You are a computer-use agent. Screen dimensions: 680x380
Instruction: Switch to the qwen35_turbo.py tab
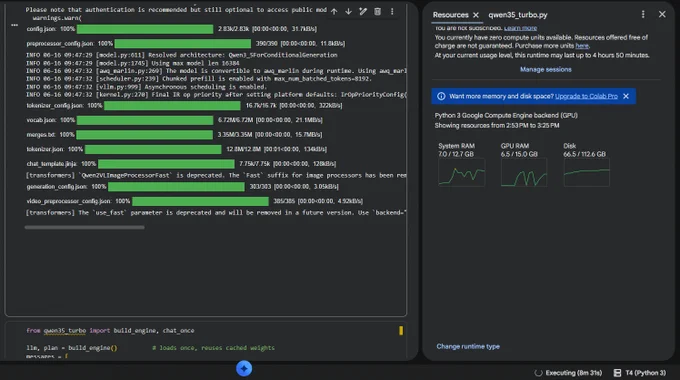coord(518,15)
